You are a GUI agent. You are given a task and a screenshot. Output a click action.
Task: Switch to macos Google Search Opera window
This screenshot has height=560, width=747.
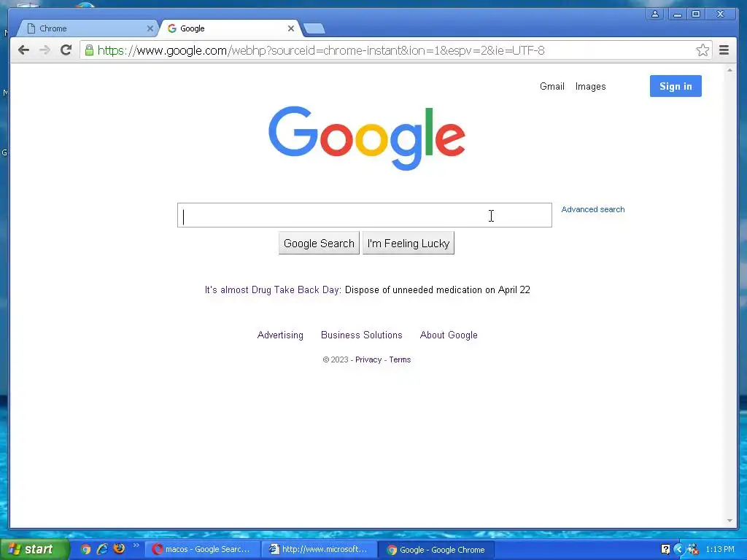click(x=202, y=550)
